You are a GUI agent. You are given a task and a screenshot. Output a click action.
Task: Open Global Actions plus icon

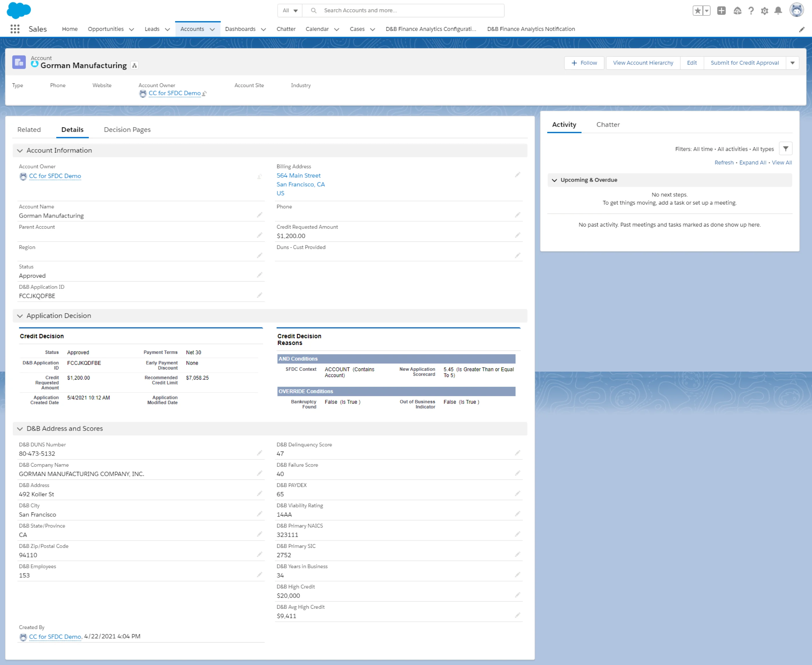(722, 11)
